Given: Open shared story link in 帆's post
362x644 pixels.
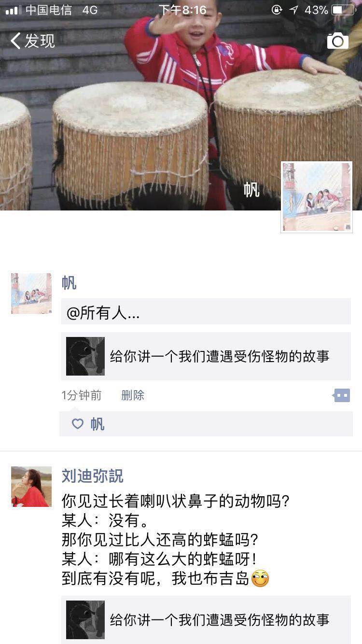Looking at the screenshot, I should click(x=206, y=356).
